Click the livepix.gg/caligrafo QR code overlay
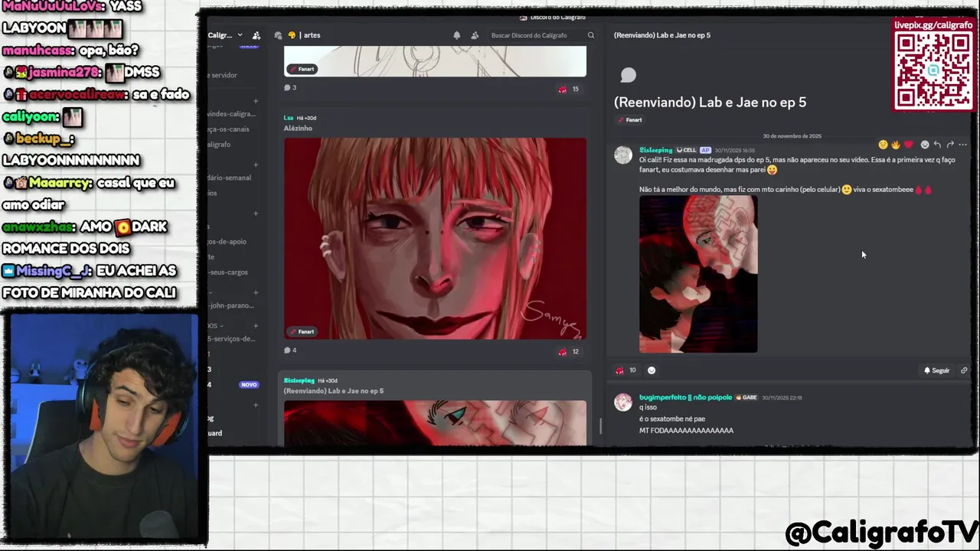The height and width of the screenshot is (551, 980). pyautogui.click(x=933, y=69)
